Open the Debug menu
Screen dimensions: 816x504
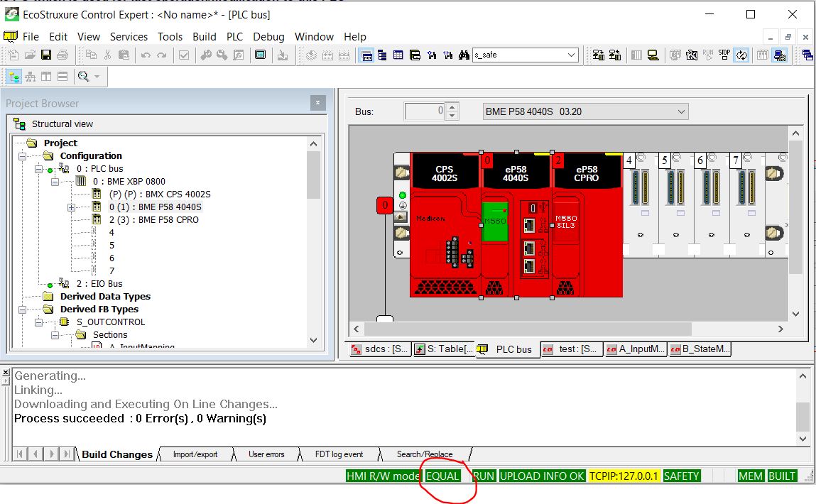pyautogui.click(x=268, y=36)
